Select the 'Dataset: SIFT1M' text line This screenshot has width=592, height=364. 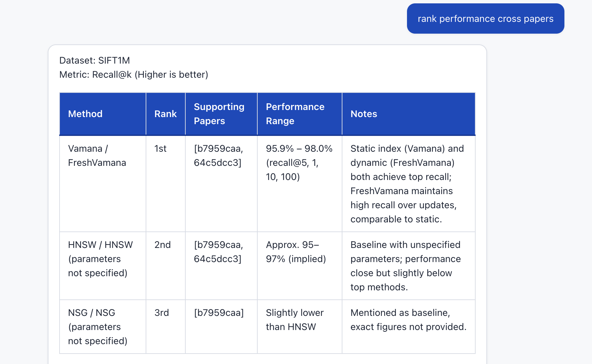coord(95,60)
